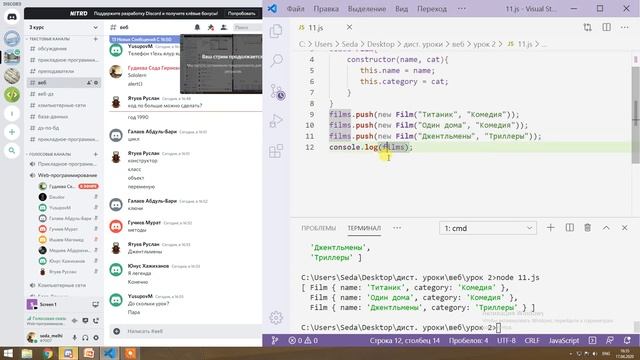Open the VS Code Manage gear icon
The width and height of the screenshot is (640, 360).
click(x=276, y=317)
